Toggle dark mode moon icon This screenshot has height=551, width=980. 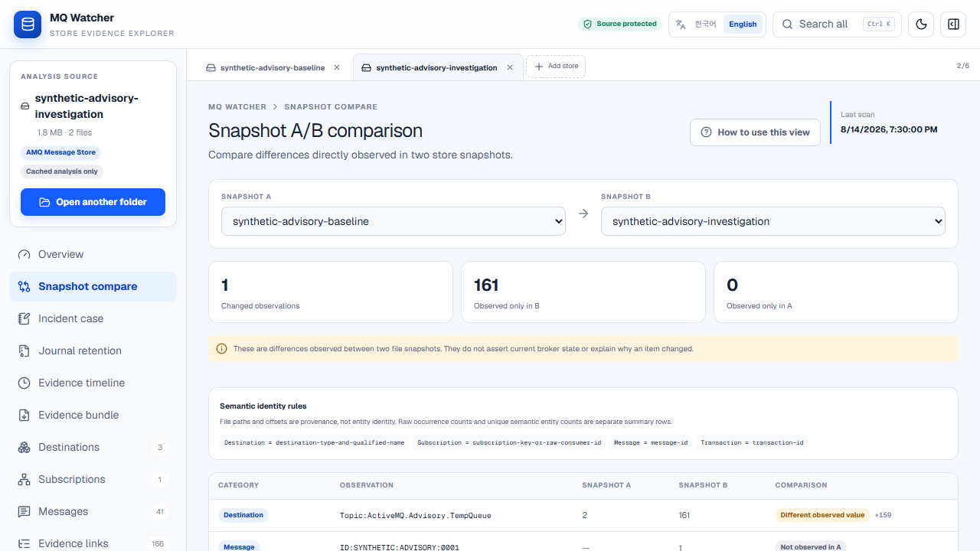click(921, 24)
